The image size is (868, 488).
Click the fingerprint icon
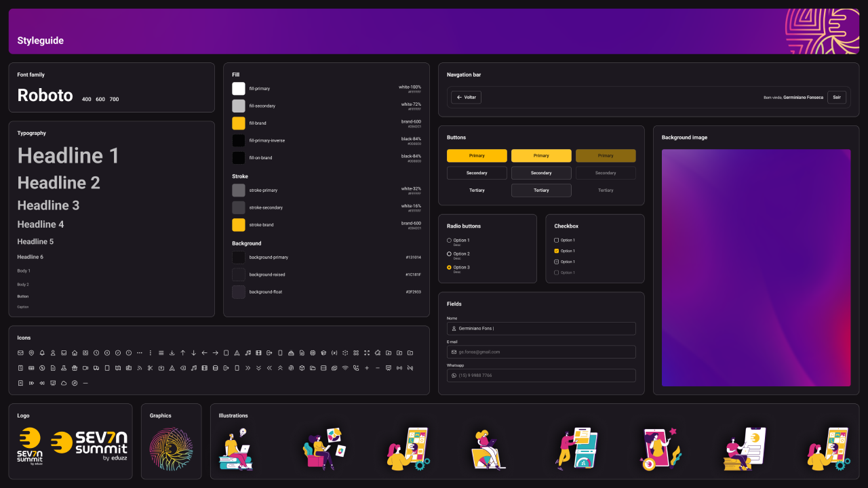point(291,368)
